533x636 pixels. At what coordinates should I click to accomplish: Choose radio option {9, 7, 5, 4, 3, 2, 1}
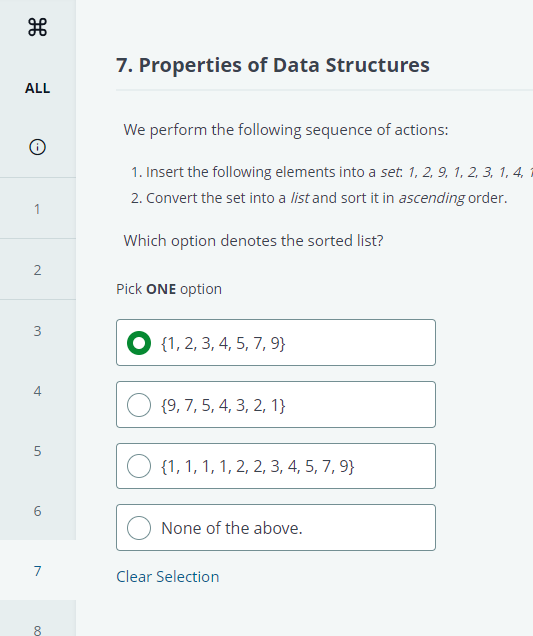(139, 405)
